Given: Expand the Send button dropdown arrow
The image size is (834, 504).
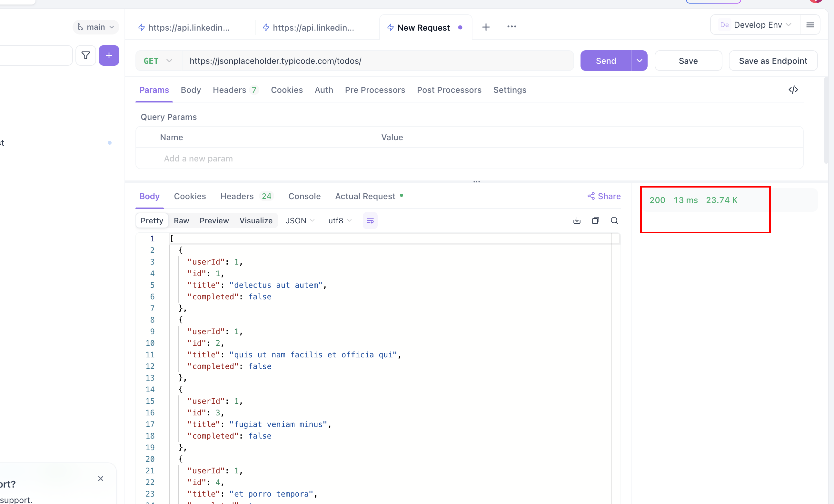Looking at the screenshot, I should point(639,61).
